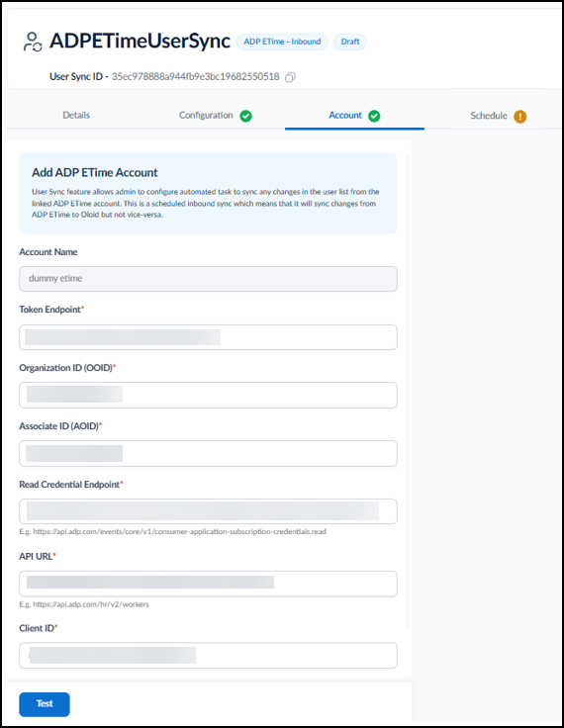Click the Associate ID (AOID) field
This screenshot has height=728, width=564.
pos(208,454)
